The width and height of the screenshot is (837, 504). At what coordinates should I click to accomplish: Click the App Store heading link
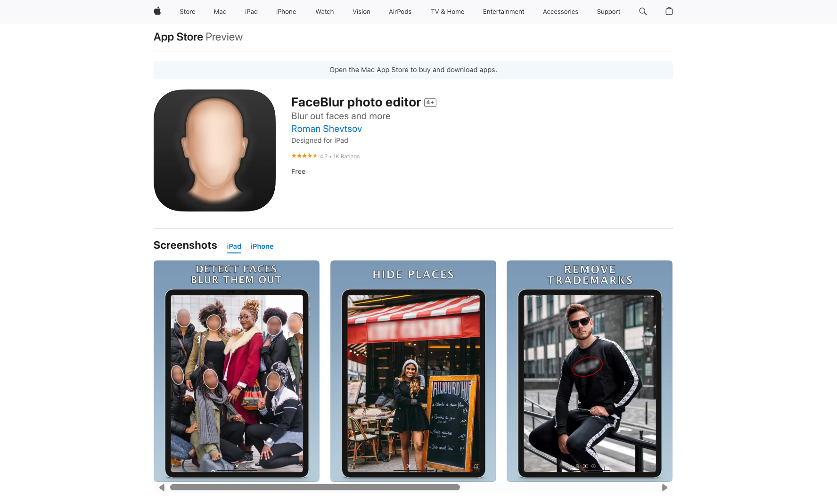click(x=178, y=37)
